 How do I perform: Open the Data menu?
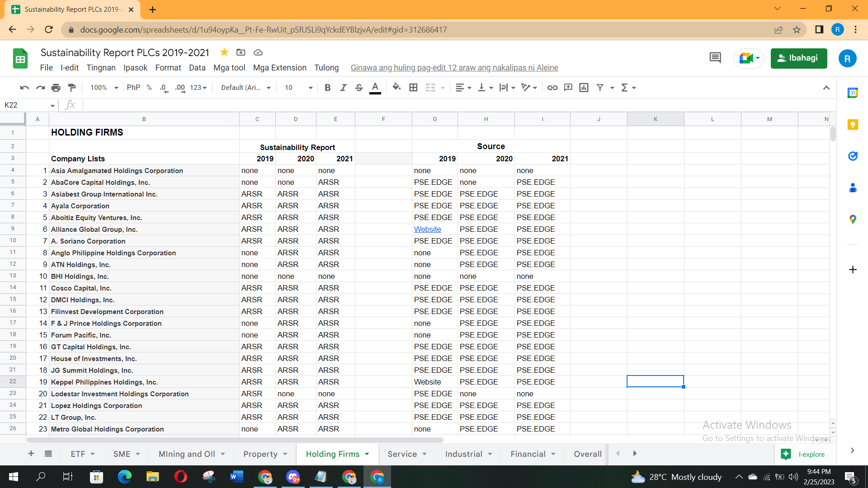pos(197,68)
